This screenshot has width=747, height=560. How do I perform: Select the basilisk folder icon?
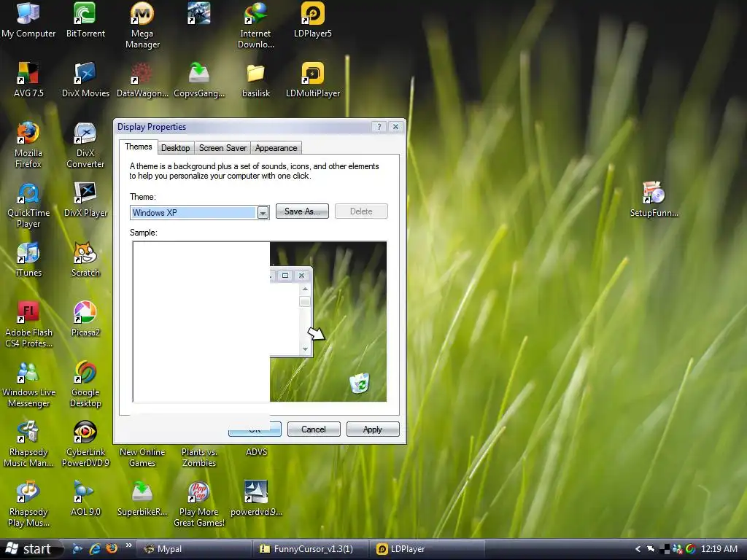[x=256, y=80]
